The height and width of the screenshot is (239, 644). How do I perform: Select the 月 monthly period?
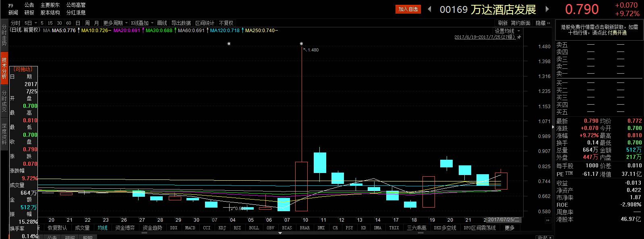click(96, 23)
